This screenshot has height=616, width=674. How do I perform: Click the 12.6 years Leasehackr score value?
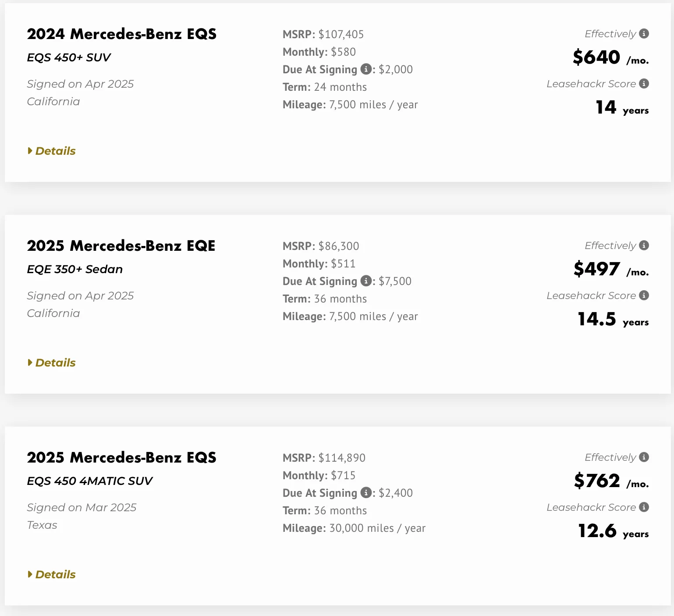click(x=614, y=531)
